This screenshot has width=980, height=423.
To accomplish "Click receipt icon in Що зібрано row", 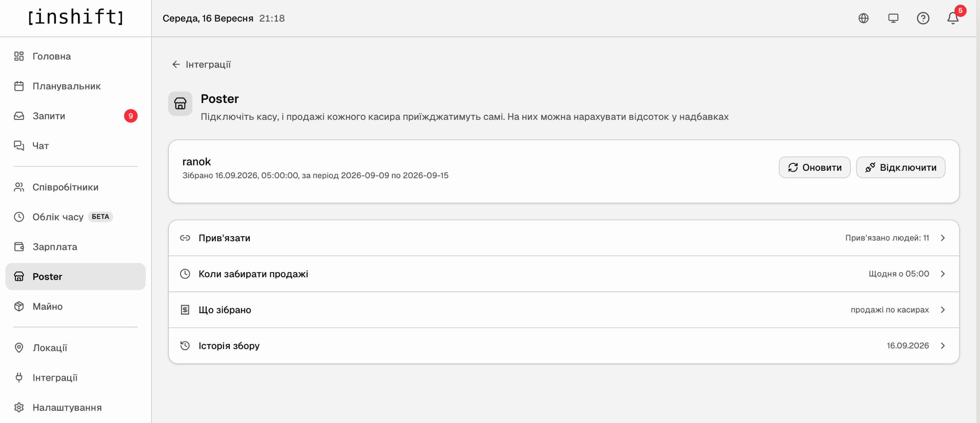I will pos(185,310).
